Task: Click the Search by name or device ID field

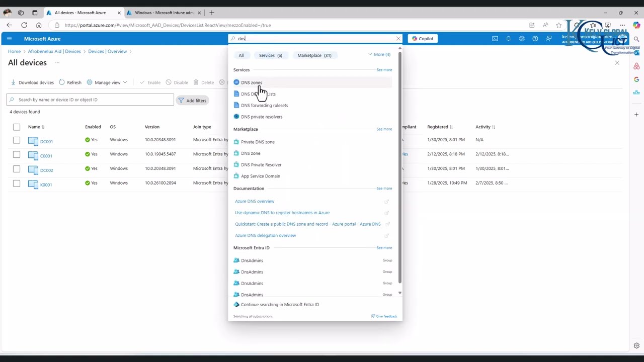Action: click(90, 100)
